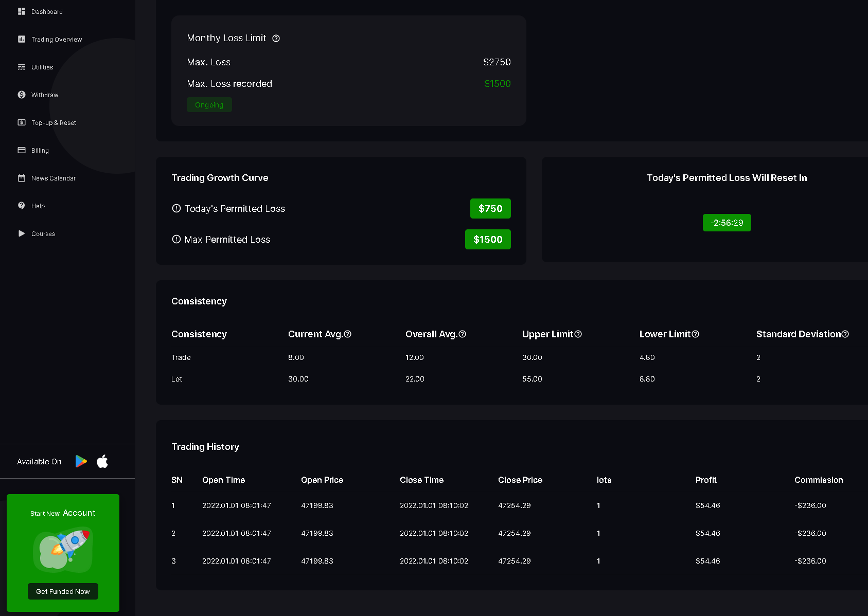The height and width of the screenshot is (616, 868).
Task: Click the info icon beside Max Permitted Loss
Action: pos(176,239)
